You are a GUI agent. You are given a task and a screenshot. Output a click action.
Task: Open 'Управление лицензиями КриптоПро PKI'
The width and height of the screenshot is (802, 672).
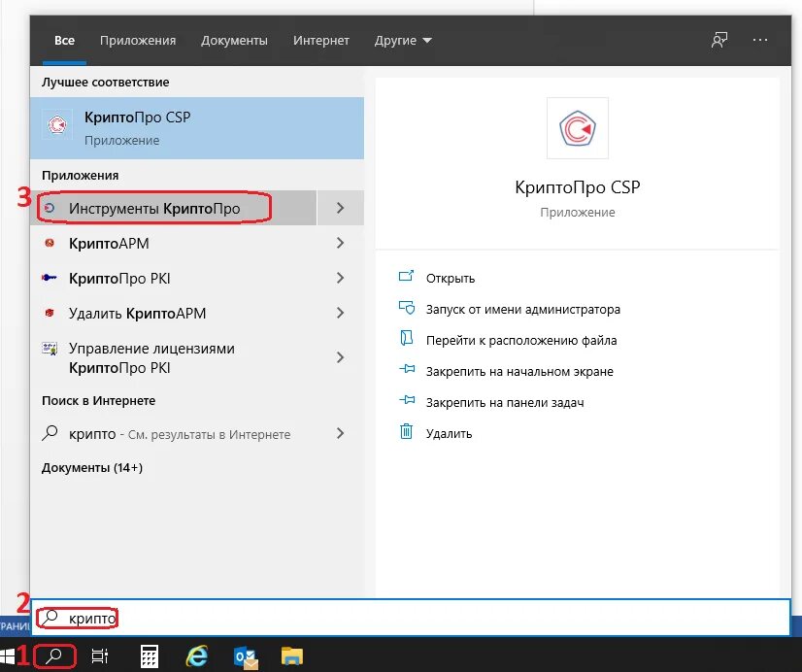click(174, 357)
